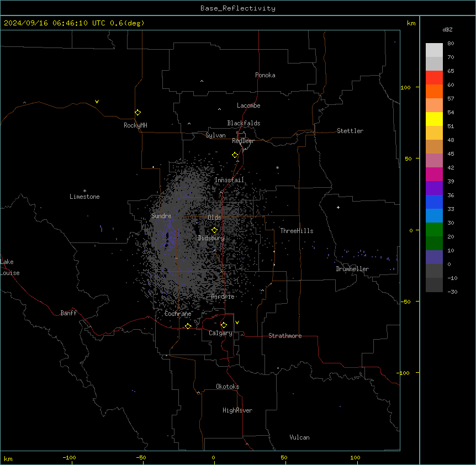
Task: Click the Ponoka city label
Action: (x=265, y=75)
